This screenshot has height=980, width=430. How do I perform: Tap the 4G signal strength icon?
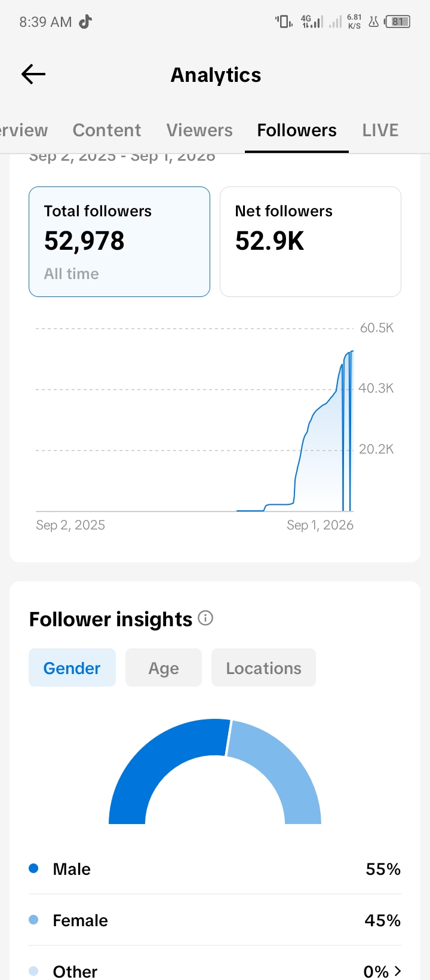click(x=312, y=22)
